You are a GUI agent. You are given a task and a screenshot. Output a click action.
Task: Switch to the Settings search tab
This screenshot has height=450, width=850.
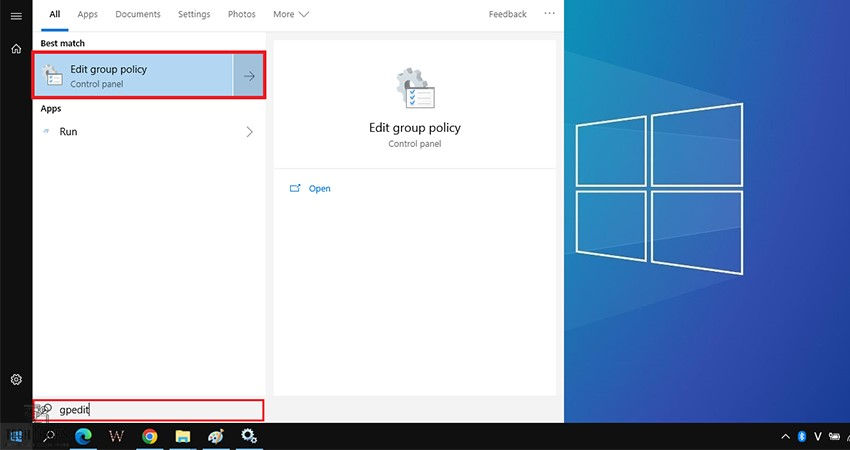pyautogui.click(x=194, y=15)
